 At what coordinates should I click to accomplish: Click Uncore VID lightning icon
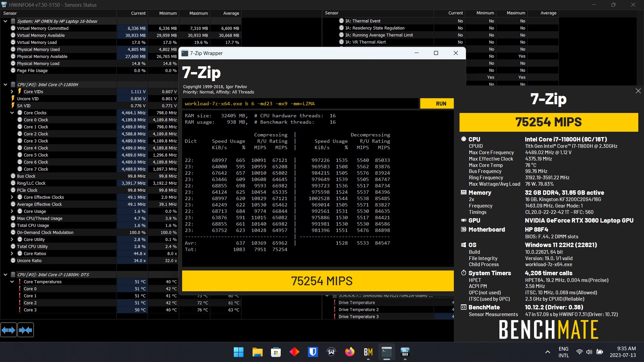pyautogui.click(x=13, y=99)
